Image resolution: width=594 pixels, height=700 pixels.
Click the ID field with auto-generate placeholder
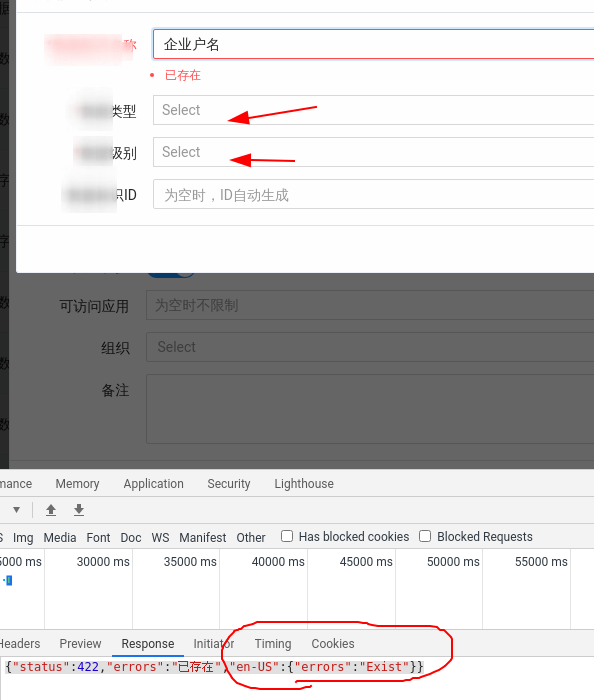[x=374, y=194]
